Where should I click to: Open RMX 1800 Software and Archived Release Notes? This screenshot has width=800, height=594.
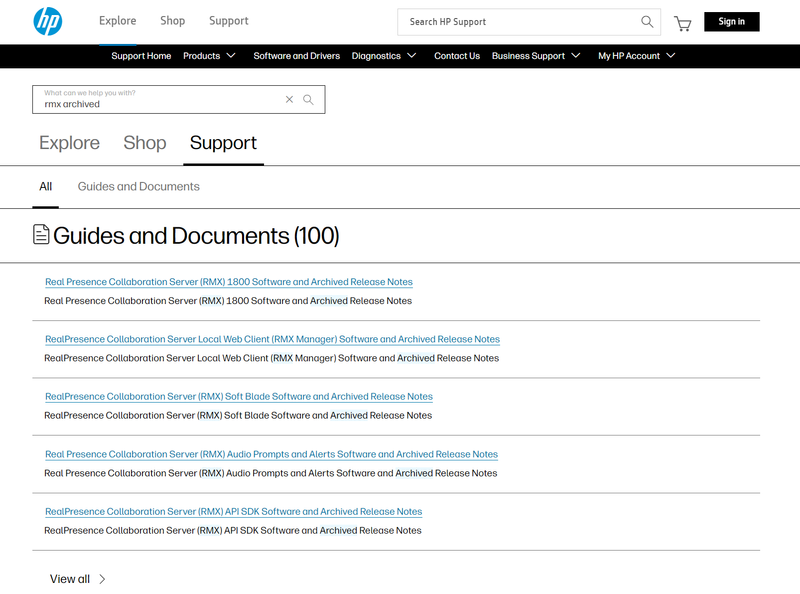pos(228,281)
